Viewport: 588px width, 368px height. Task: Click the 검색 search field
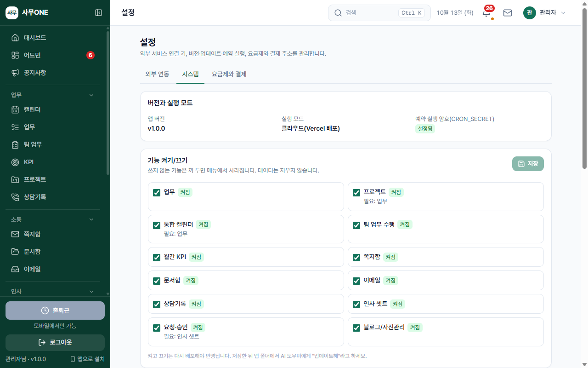point(379,13)
